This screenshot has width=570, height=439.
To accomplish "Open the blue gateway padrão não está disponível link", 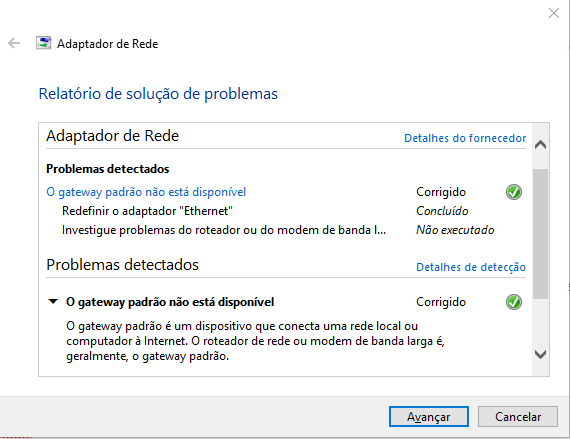I will pyautogui.click(x=146, y=192).
